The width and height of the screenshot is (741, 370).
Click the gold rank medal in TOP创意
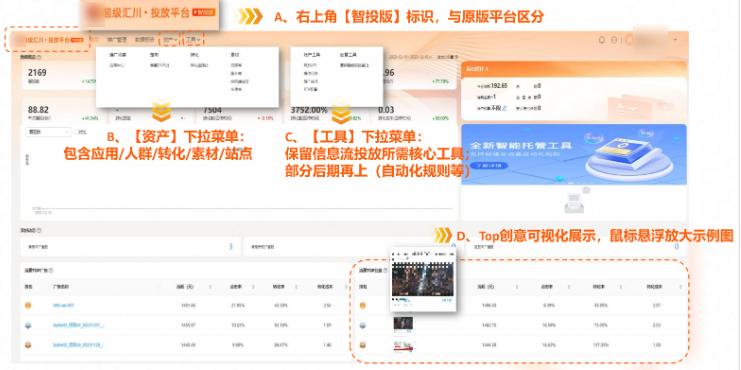coord(362,305)
